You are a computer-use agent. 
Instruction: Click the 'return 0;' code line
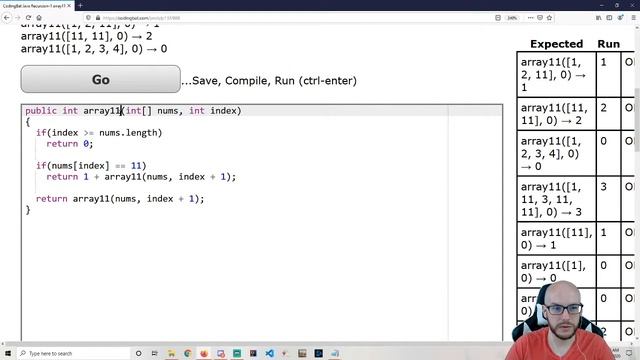[x=70, y=144]
